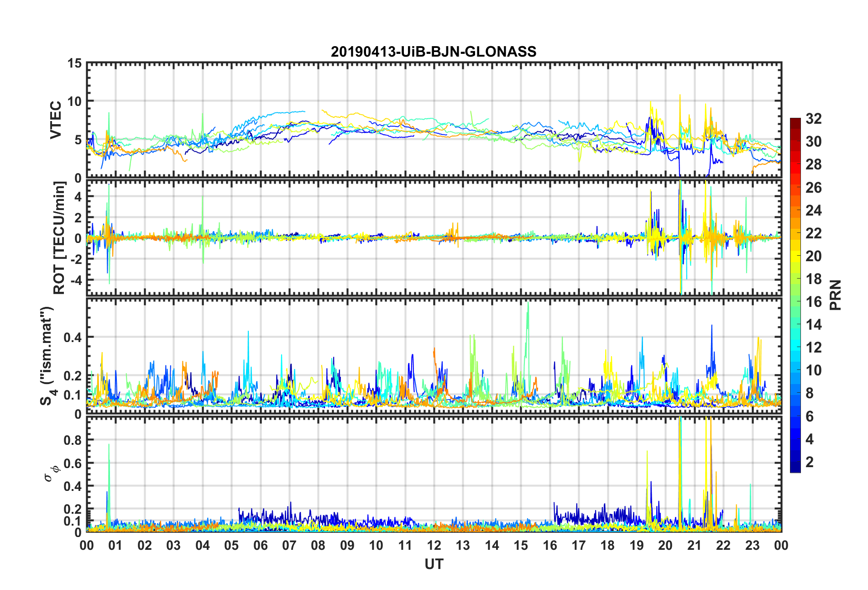The image size is (868, 590).
Task: Click the S4 axis tick 0.4
Action: coord(73,337)
